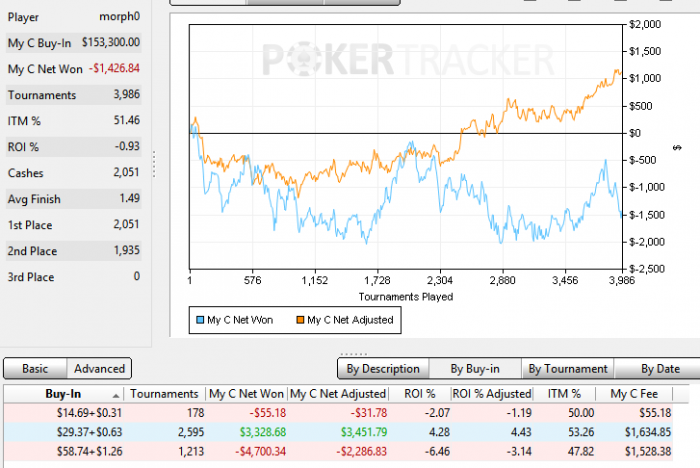Click the My C Net Won -$1,426.84 value
Viewport: 700px width, 468px height.
click(x=114, y=68)
